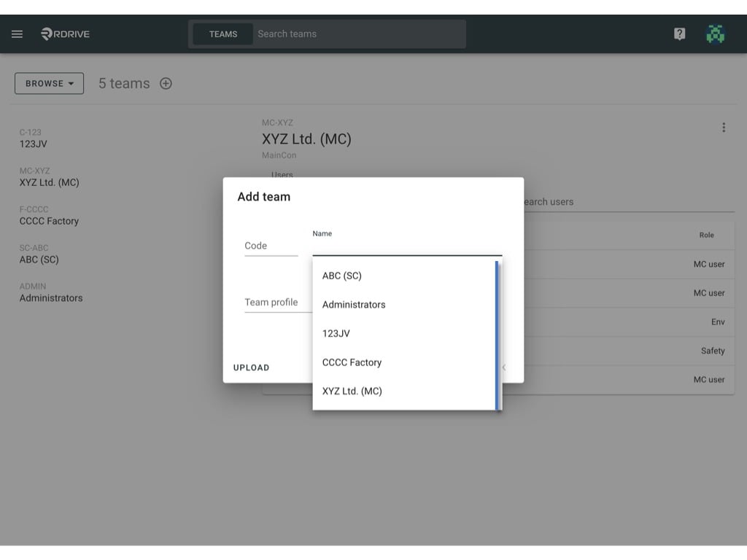Viewport: 747px width, 560px height.
Task: Open the help question mark icon
Action: [679, 34]
